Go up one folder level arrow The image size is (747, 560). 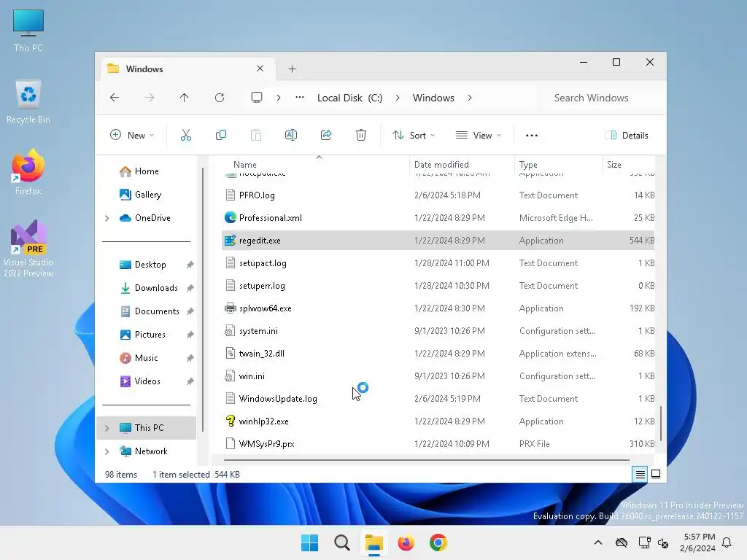[185, 98]
